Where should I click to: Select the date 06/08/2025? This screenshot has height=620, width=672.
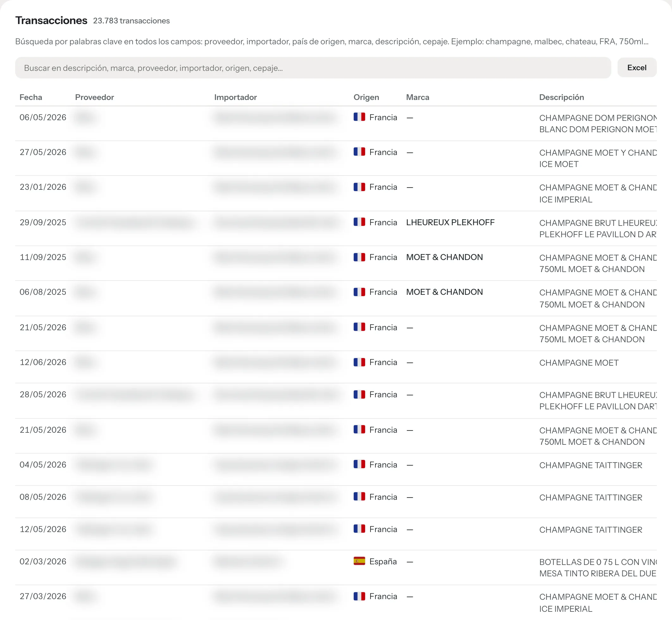[x=43, y=292]
